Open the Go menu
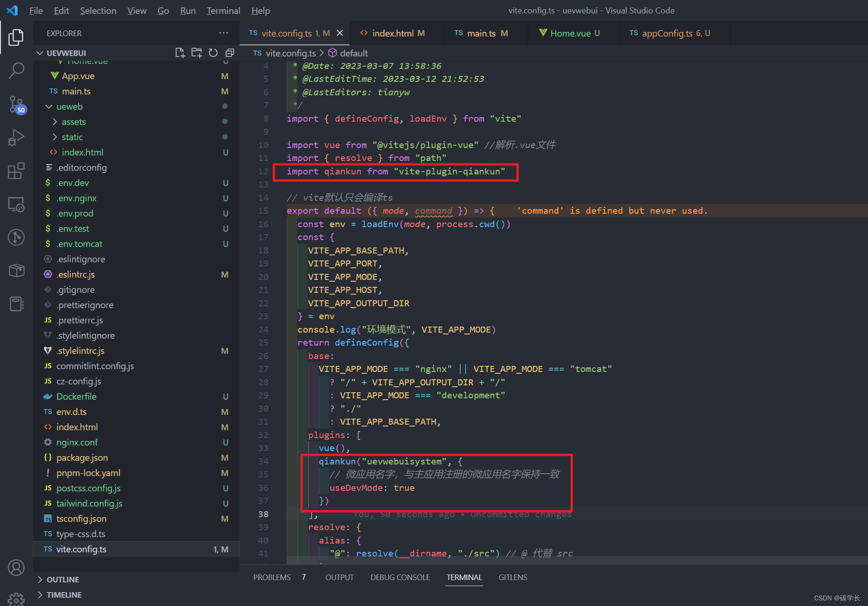868x606 pixels. (163, 11)
